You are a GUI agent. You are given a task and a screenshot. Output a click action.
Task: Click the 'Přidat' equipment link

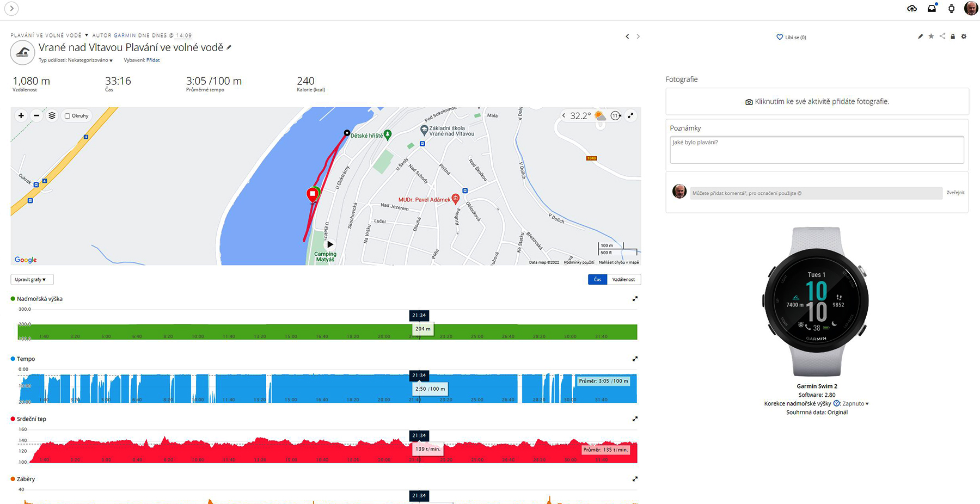tap(153, 60)
